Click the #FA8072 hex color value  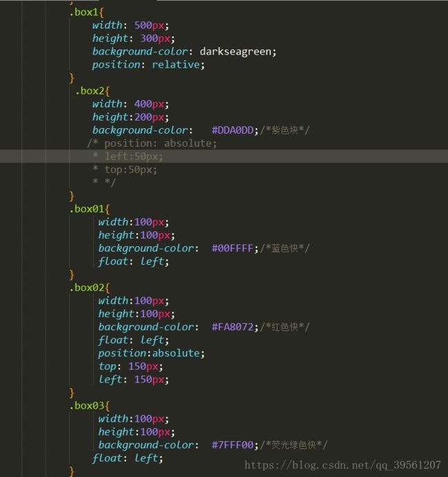233,327
